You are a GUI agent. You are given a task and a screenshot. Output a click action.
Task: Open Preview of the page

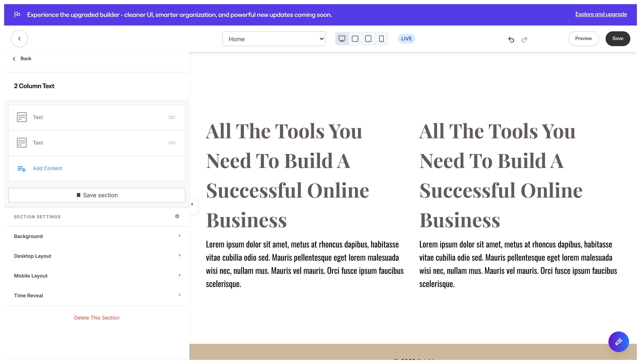(584, 38)
